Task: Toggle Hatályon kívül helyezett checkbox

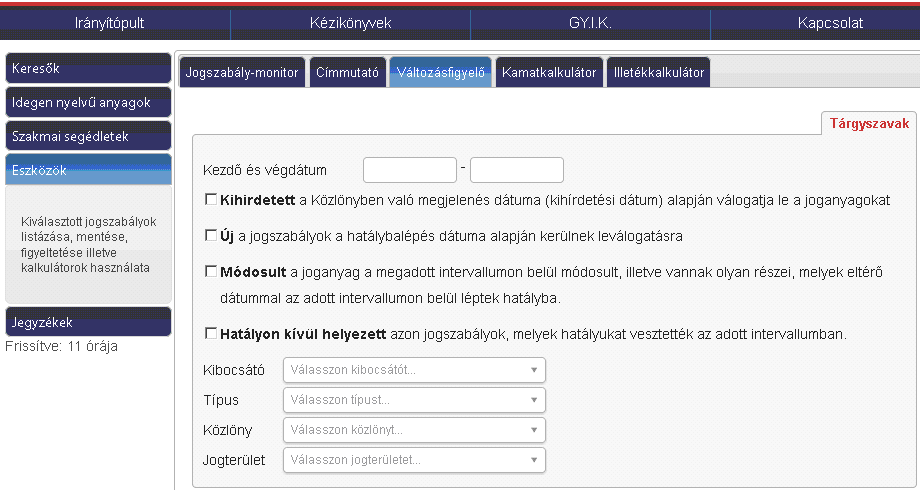Action: (x=211, y=334)
